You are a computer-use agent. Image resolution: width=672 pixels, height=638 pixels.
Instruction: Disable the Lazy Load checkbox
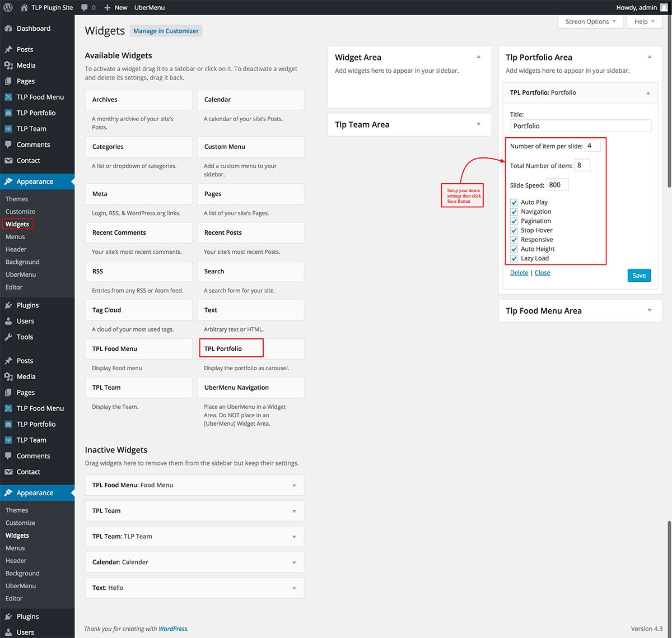pos(514,258)
